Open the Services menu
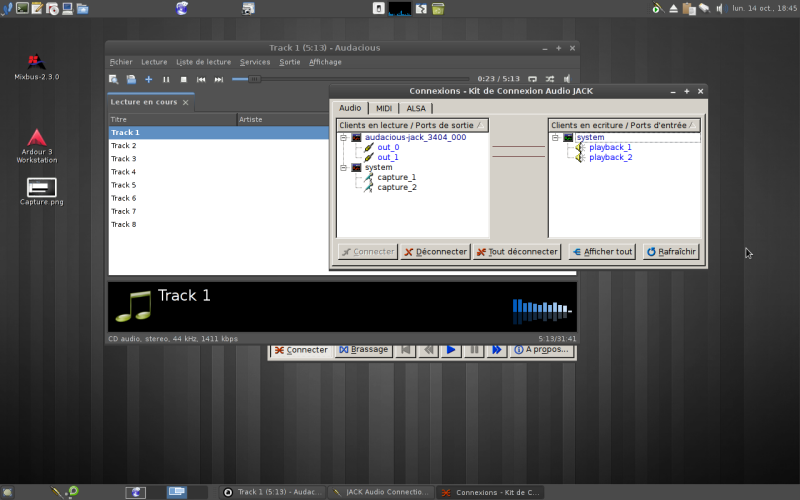800x500 pixels. pyautogui.click(x=255, y=62)
